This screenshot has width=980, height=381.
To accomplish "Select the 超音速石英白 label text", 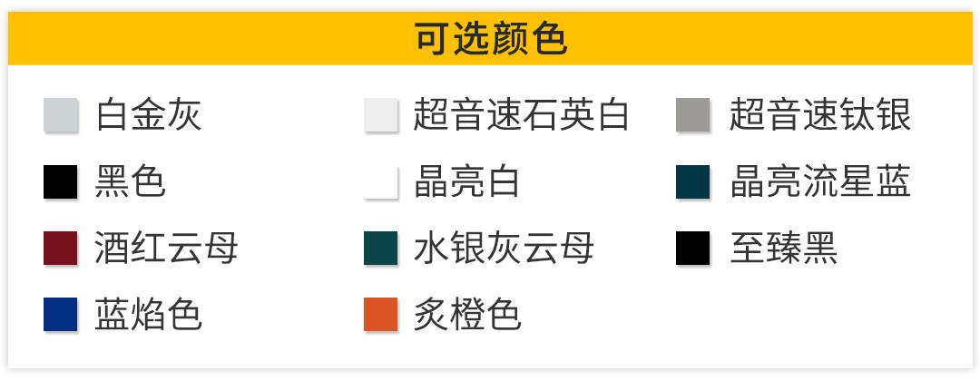I will click(x=521, y=116).
